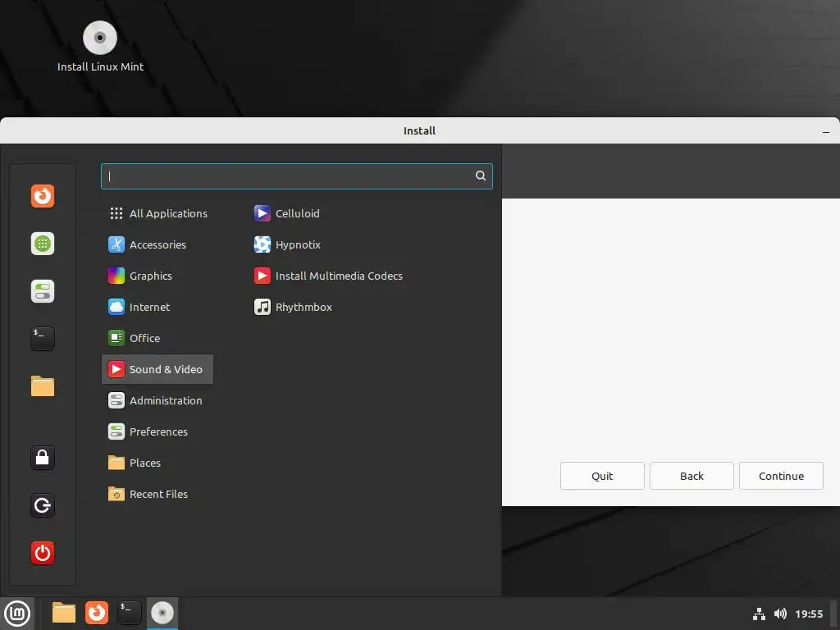Click the Install Linux Mint desktop icon
The height and width of the screenshot is (630, 840).
pos(100,47)
